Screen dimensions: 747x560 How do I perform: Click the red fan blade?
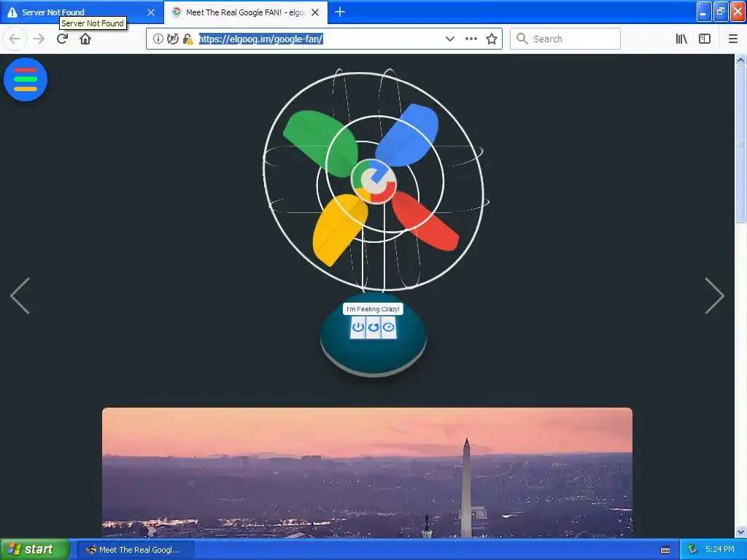(424, 220)
